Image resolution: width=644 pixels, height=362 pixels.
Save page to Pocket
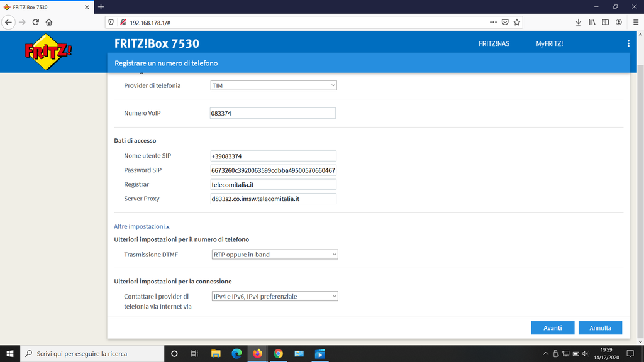(505, 22)
